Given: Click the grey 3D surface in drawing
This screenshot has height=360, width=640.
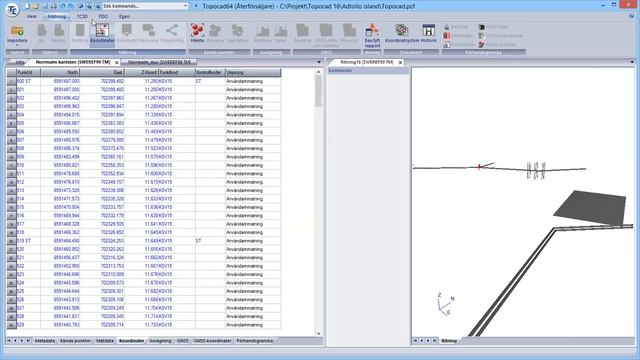Looking at the screenshot, I should tap(590, 207).
